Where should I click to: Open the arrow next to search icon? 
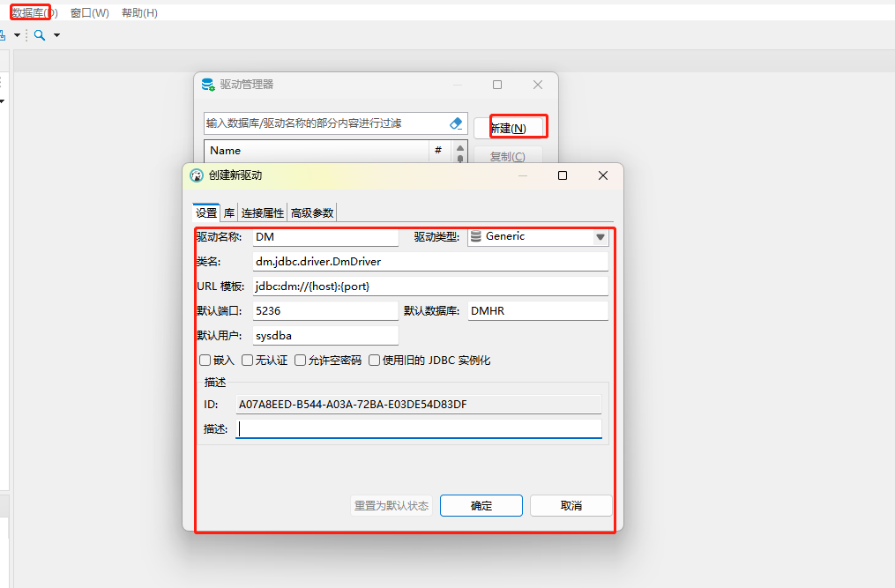[x=57, y=35]
